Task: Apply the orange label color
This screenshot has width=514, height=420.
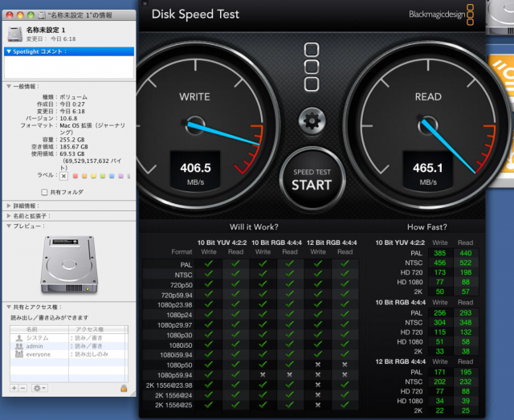Action: tap(84, 176)
